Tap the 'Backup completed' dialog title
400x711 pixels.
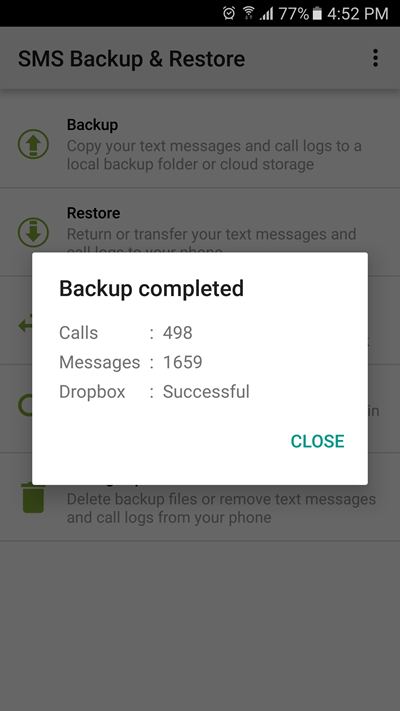[151, 289]
